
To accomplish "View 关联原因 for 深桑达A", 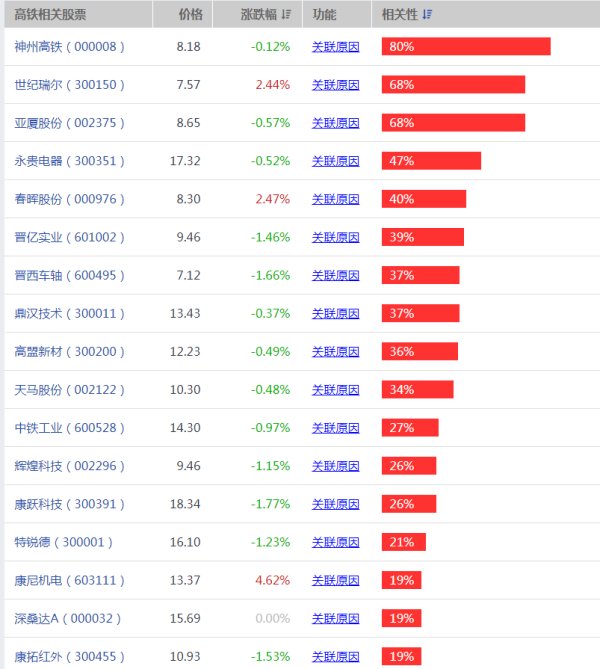I will click(x=335, y=619).
